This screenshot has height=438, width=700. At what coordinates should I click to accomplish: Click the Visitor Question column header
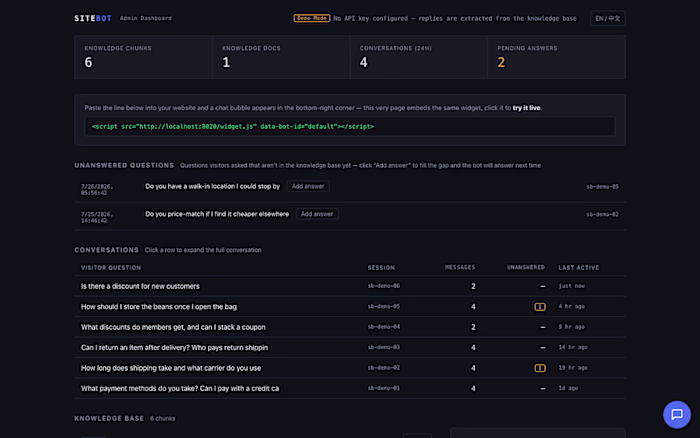[111, 267]
